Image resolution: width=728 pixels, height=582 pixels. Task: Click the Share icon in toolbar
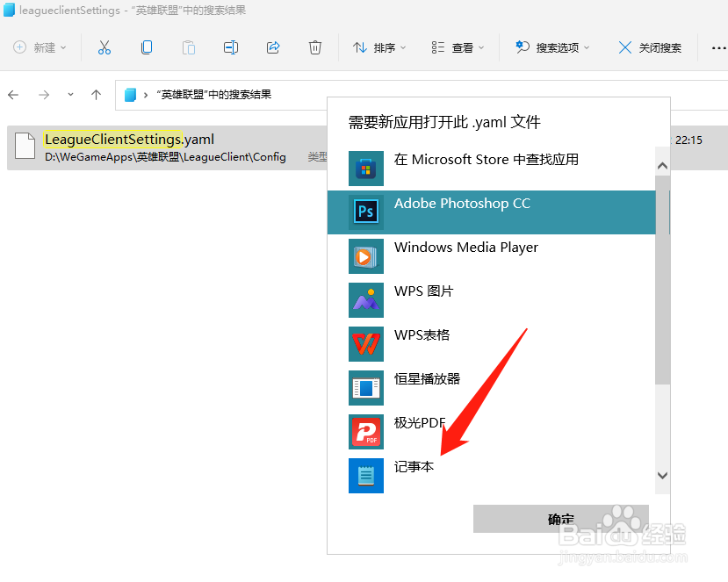coord(273,47)
